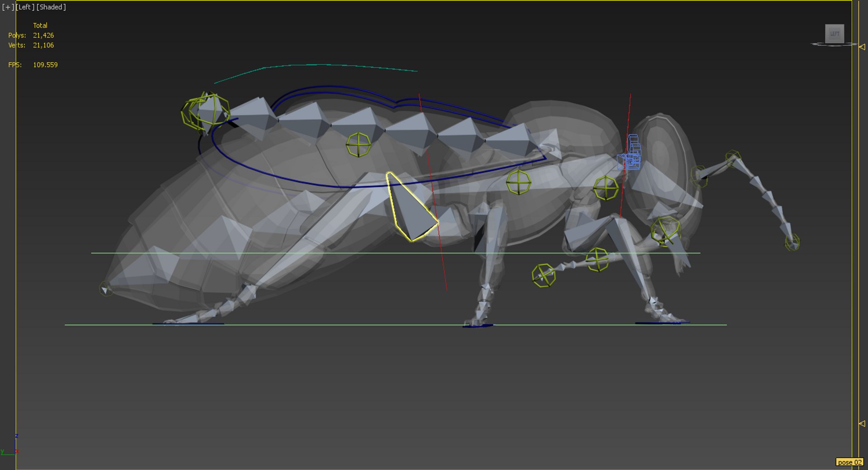The width and height of the screenshot is (868, 470).
Task: Click the ViewCube compass ring
Action: (x=834, y=44)
